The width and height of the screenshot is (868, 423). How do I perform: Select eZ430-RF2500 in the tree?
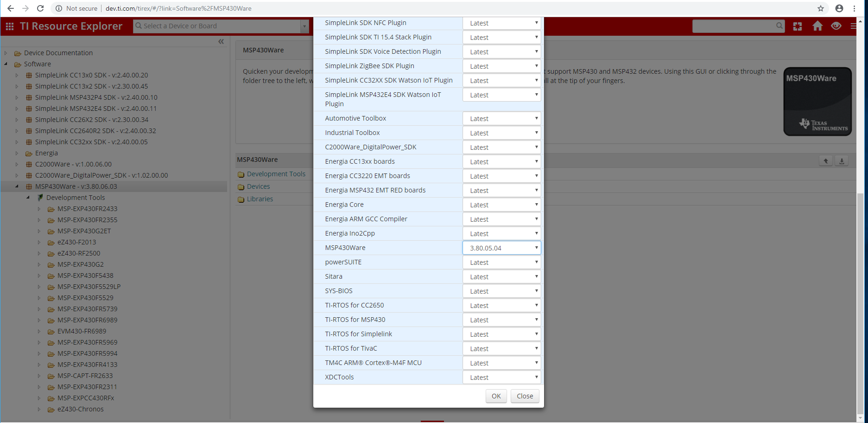79,253
